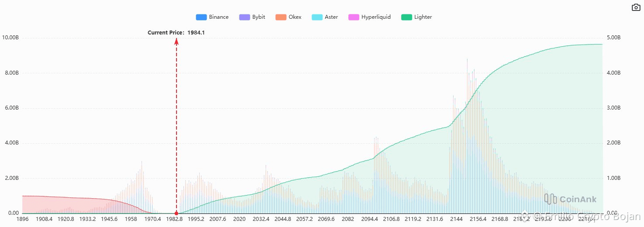Viewport: 644px width, 227px height.
Task: Toggle Lighter series in the legend
Action: tap(417, 17)
